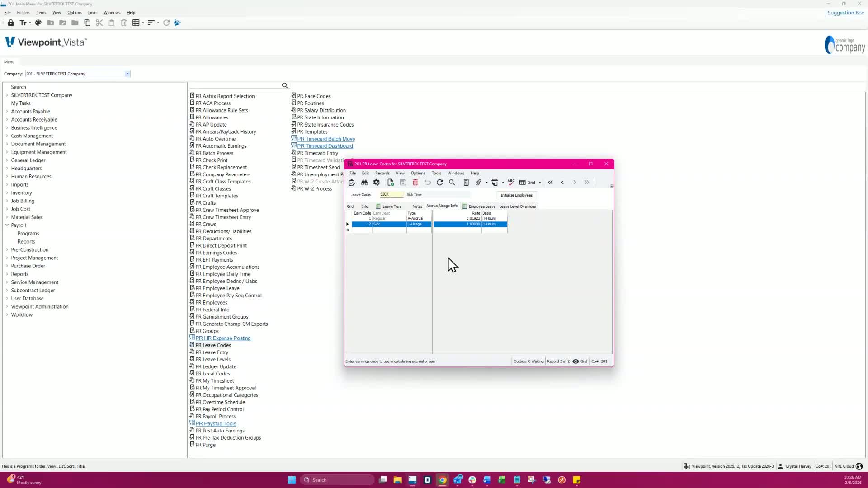Toggle the Grid eye icon in status bar
Screen dimensions: 868x488
(x=576, y=361)
